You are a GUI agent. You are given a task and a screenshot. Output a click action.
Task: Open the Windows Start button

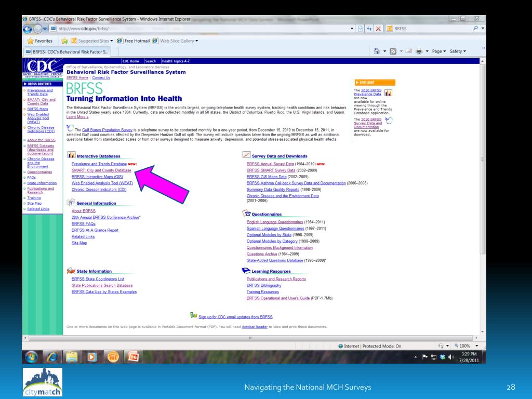[31, 357]
